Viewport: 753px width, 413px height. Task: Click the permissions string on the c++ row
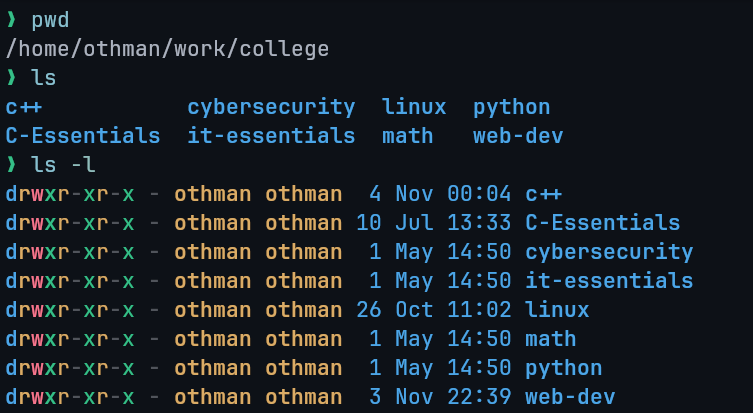pos(70,194)
